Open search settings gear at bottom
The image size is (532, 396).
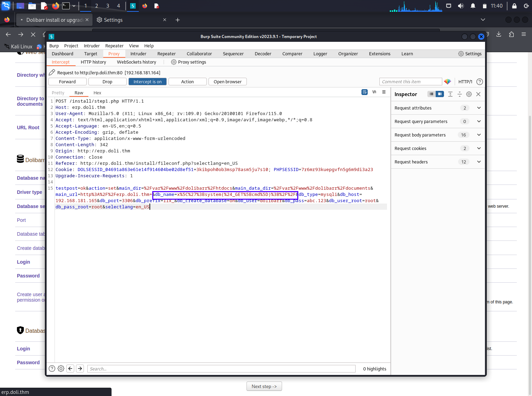point(61,368)
